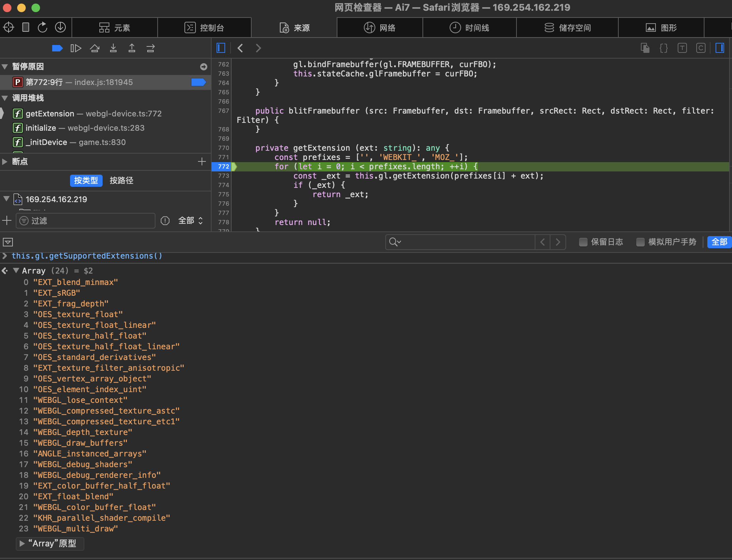Enable the 保留日志 checkbox
732x560 pixels.
(583, 242)
